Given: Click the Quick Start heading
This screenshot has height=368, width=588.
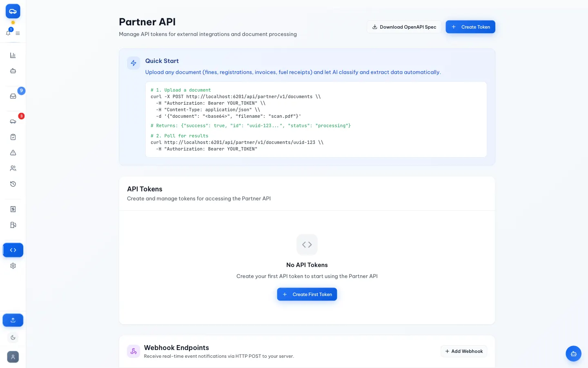Looking at the screenshot, I should pos(162,61).
